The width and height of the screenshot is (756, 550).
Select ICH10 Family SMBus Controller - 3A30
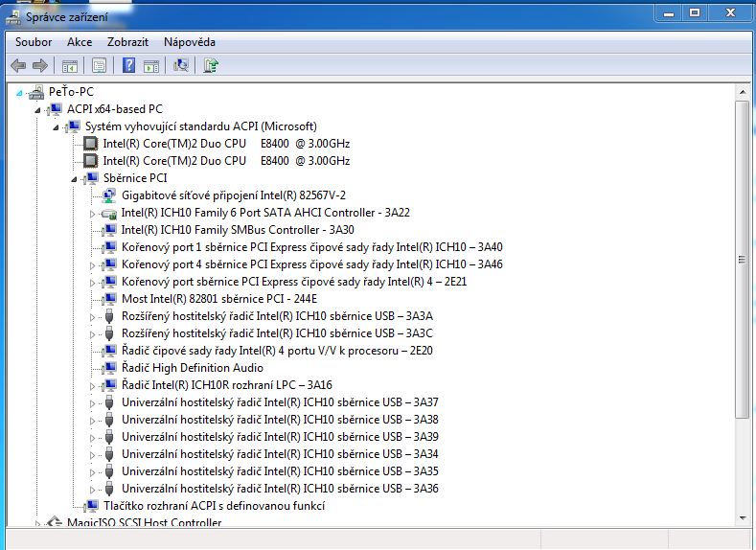point(238,230)
